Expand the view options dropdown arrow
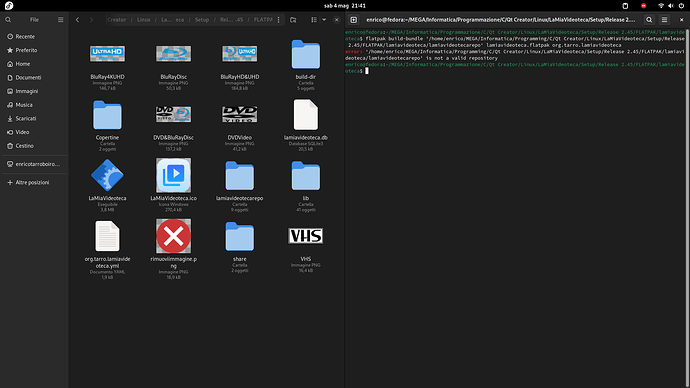Viewport: 690px width, 388px height. 324,20
